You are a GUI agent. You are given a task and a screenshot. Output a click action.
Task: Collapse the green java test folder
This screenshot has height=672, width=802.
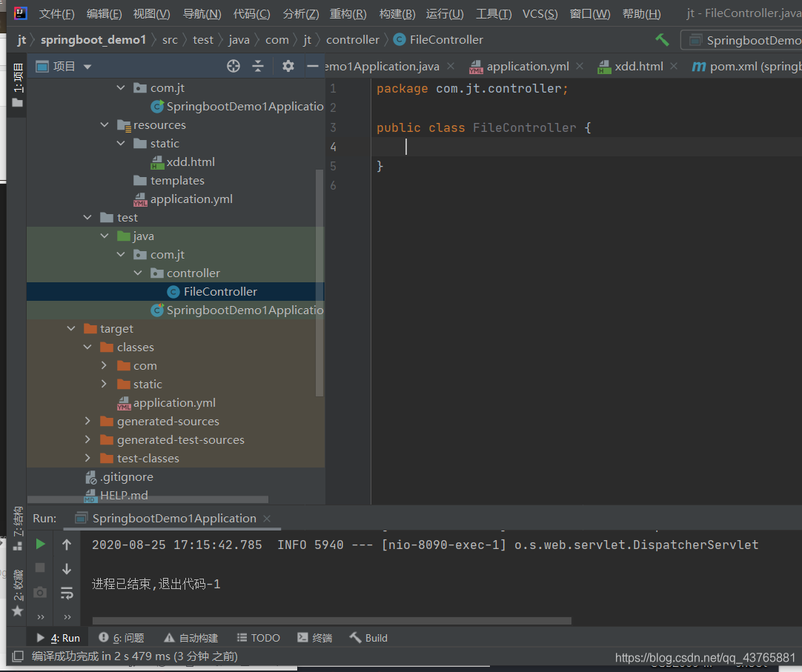[105, 236]
